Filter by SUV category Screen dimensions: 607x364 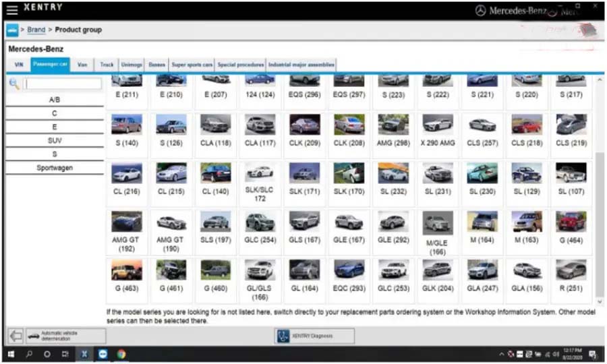point(55,140)
